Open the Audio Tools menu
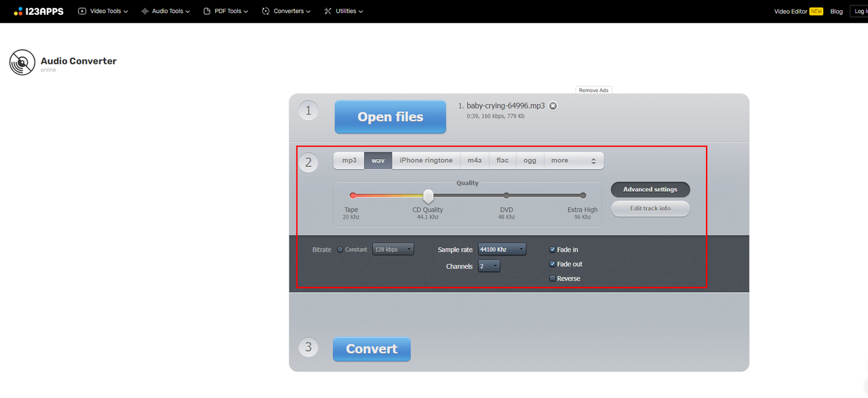Image resolution: width=868 pixels, height=398 pixels. pyautogui.click(x=165, y=11)
